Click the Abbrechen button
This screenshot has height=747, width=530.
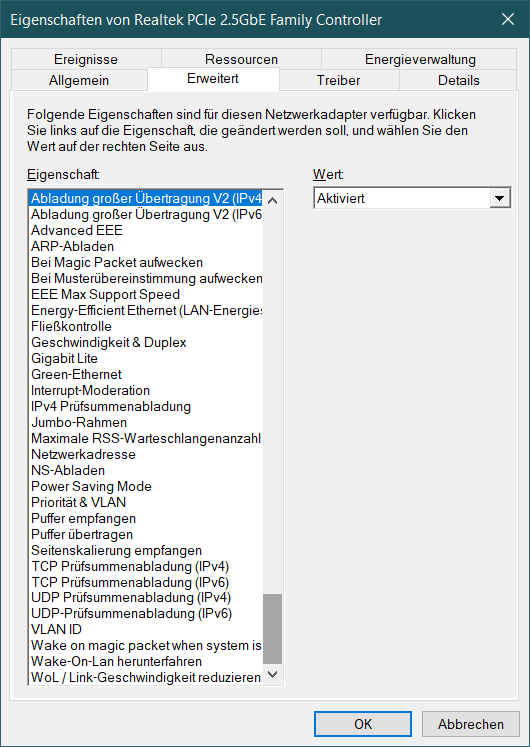pyautogui.click(x=470, y=724)
